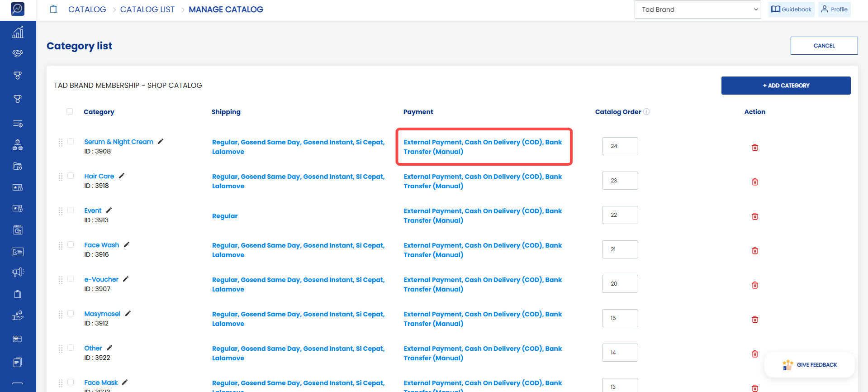Image resolution: width=868 pixels, height=392 pixels.
Task: Click the edit pencil beside Event
Action: (109, 210)
